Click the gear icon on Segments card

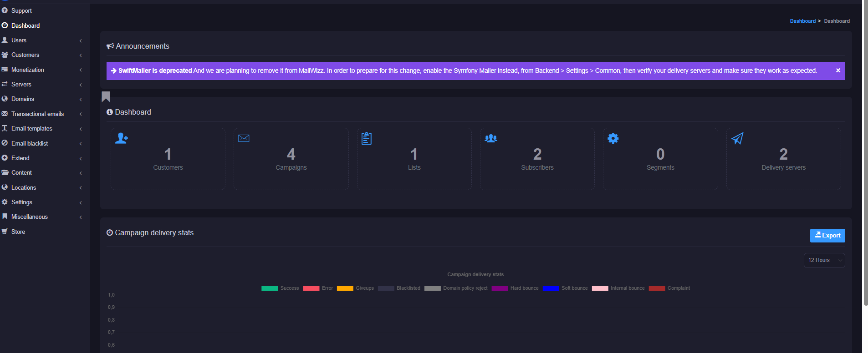(613, 138)
